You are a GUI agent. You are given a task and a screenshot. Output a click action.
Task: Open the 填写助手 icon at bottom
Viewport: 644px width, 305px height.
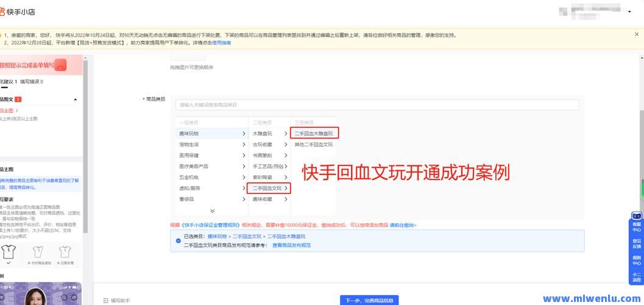(x=105, y=301)
